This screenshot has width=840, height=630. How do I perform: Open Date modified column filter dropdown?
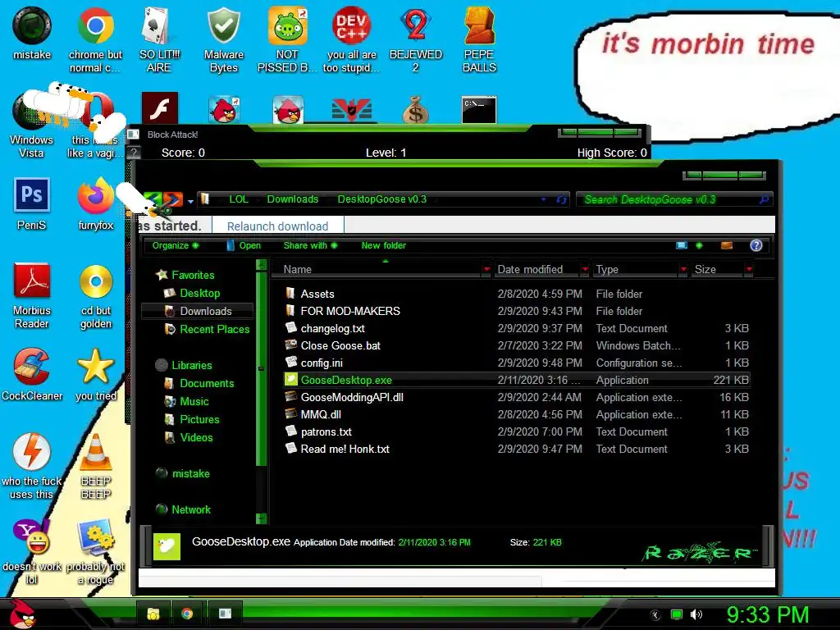(585, 269)
